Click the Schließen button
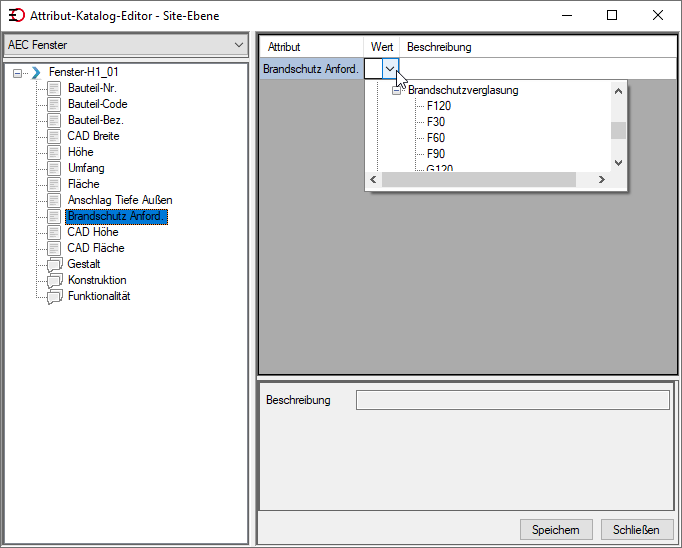Viewport: 682px width, 548px height. (x=636, y=530)
